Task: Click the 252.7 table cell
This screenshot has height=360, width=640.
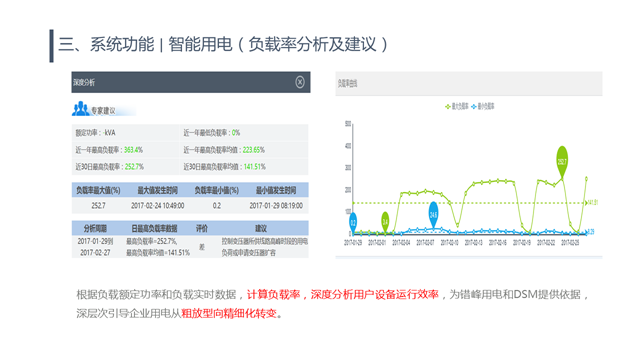Action: click(98, 206)
